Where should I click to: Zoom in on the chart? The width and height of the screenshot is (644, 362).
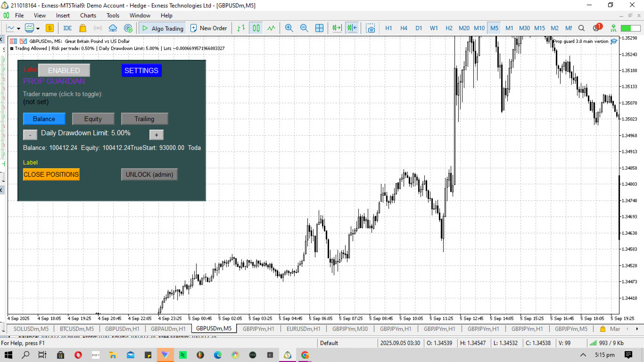[x=289, y=28]
